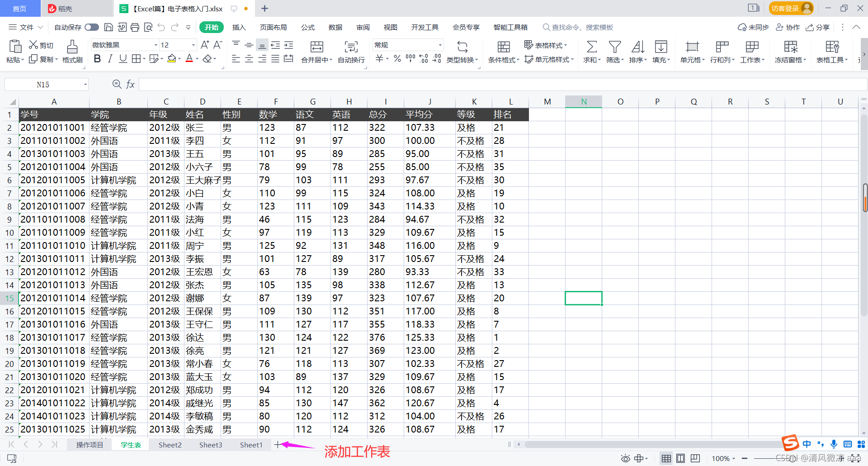Open the fill color dropdown arrow

pos(179,59)
